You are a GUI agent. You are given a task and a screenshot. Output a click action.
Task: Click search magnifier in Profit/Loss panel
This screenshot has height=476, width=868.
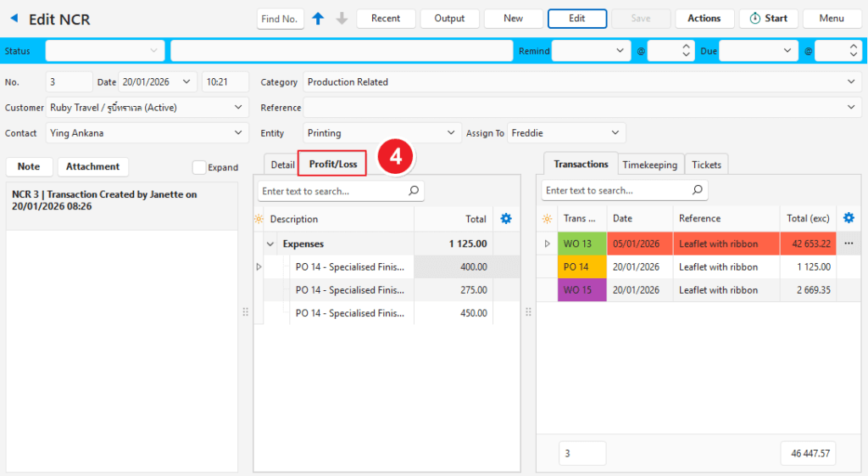[x=414, y=191]
